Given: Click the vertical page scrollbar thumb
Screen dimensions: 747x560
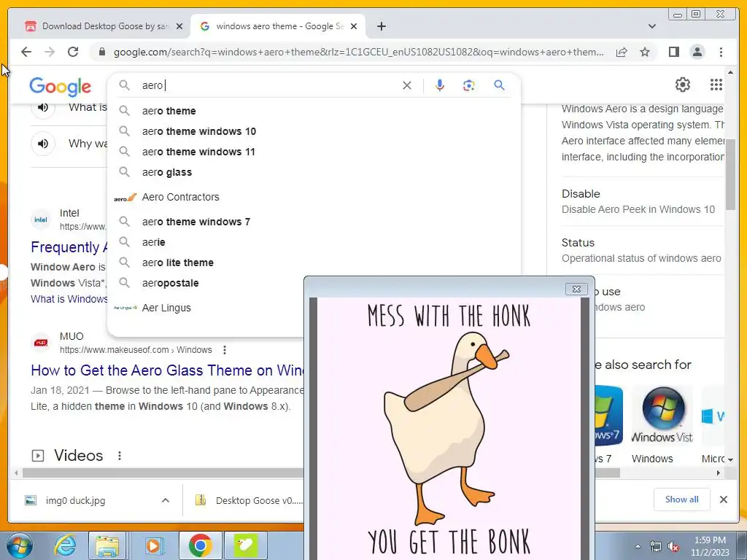Looking at the screenshot, I should coord(731,174).
